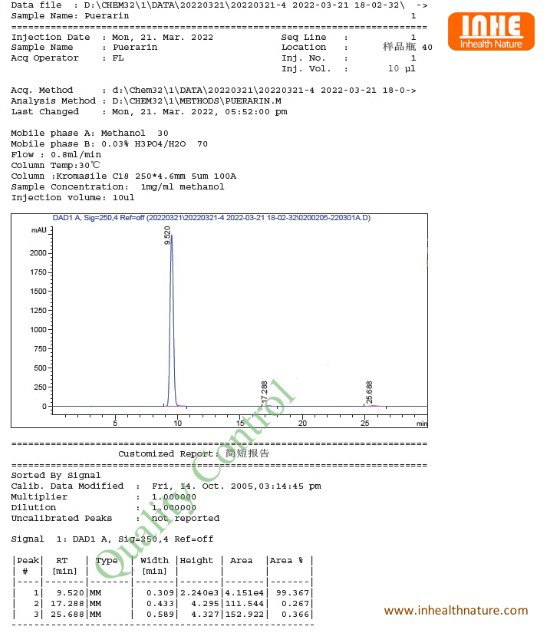Viewport: 550px width, 633px height.
Task: Click the 'Height' column header
Action: pos(196,560)
